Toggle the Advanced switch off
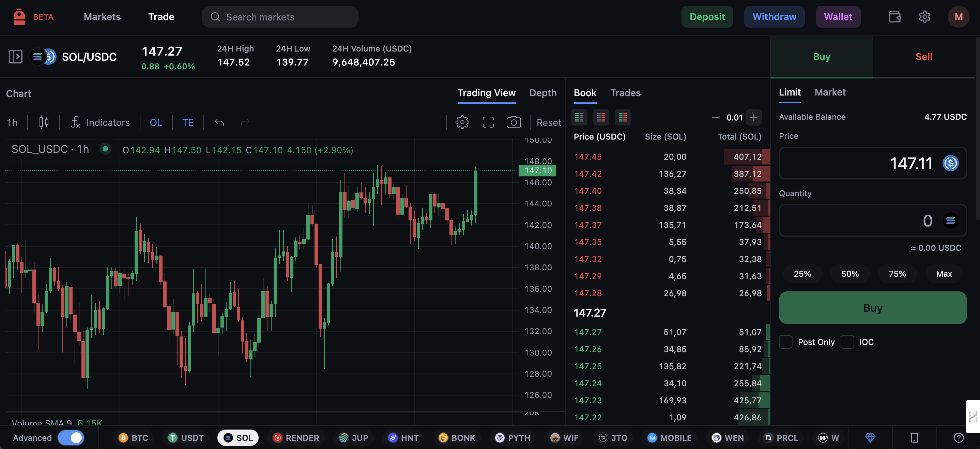The width and height of the screenshot is (980, 449). point(71,438)
